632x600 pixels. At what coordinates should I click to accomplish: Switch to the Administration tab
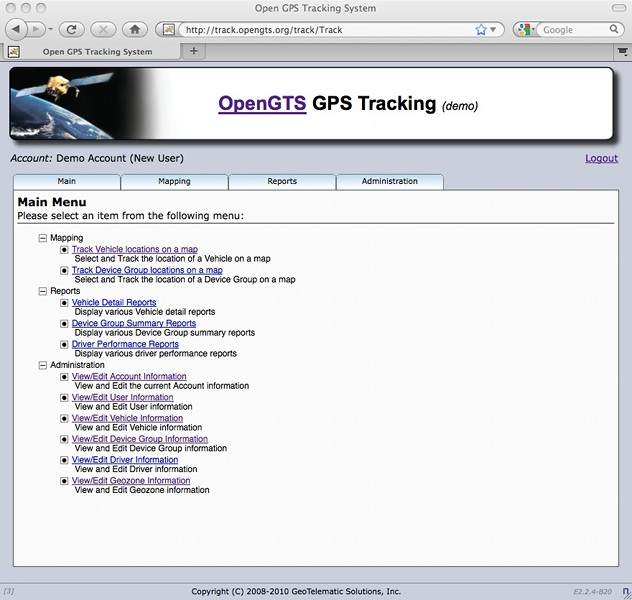[x=390, y=181]
